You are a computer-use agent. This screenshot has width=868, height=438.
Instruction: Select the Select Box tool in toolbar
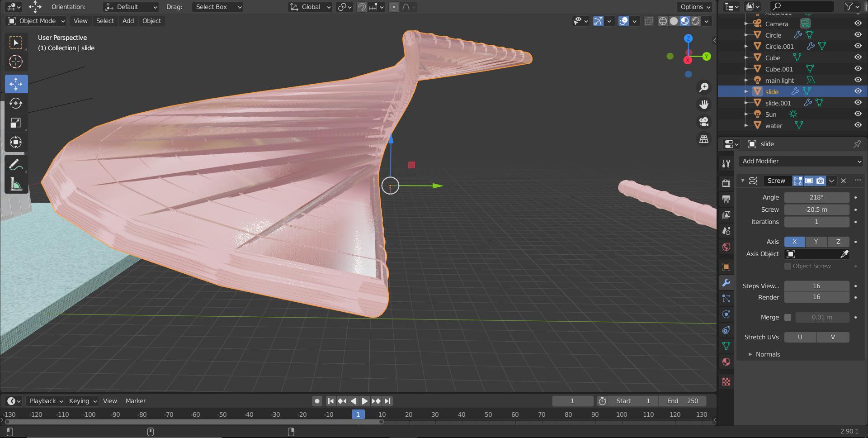coord(16,43)
